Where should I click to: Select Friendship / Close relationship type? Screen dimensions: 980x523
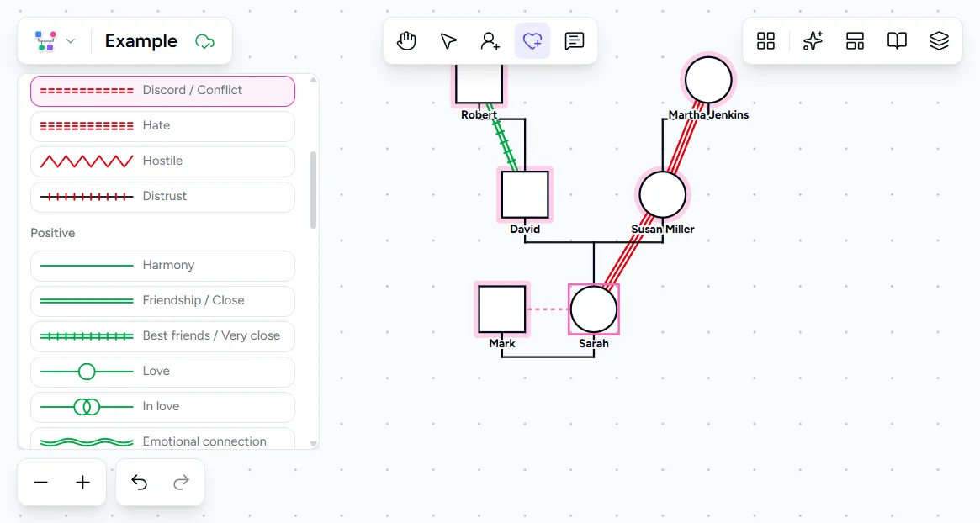162,301
